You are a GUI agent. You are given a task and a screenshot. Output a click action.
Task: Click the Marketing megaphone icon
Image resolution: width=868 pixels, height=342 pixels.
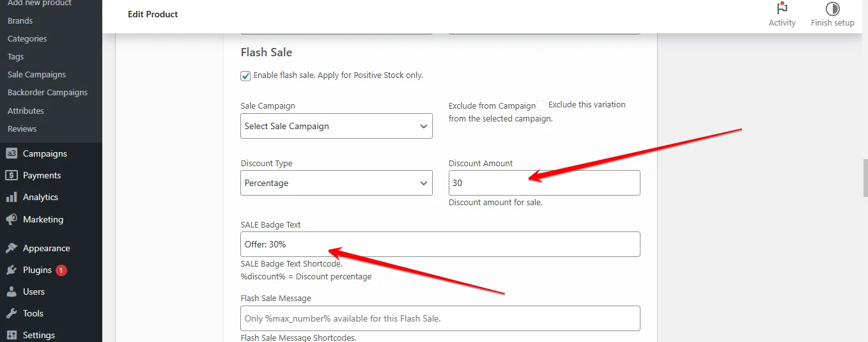click(x=12, y=219)
